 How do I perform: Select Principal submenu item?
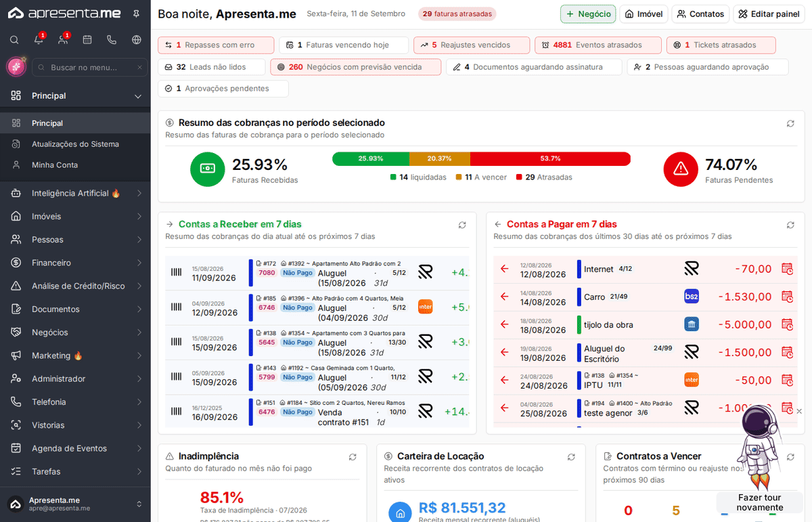click(75, 123)
